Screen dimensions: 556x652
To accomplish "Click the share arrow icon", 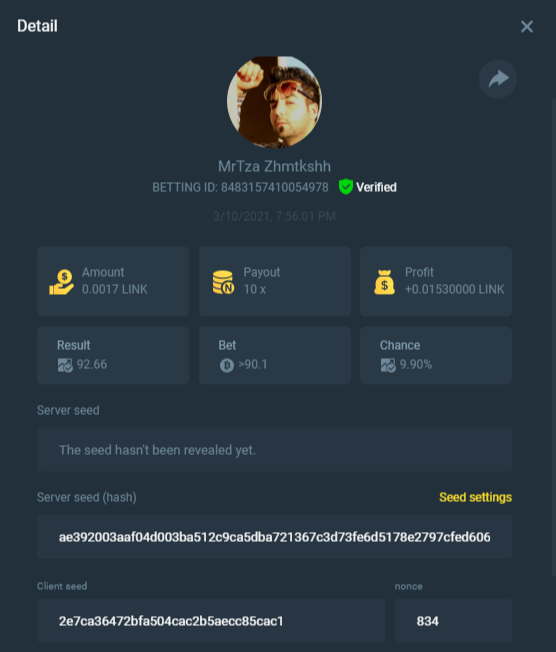I will [x=498, y=79].
